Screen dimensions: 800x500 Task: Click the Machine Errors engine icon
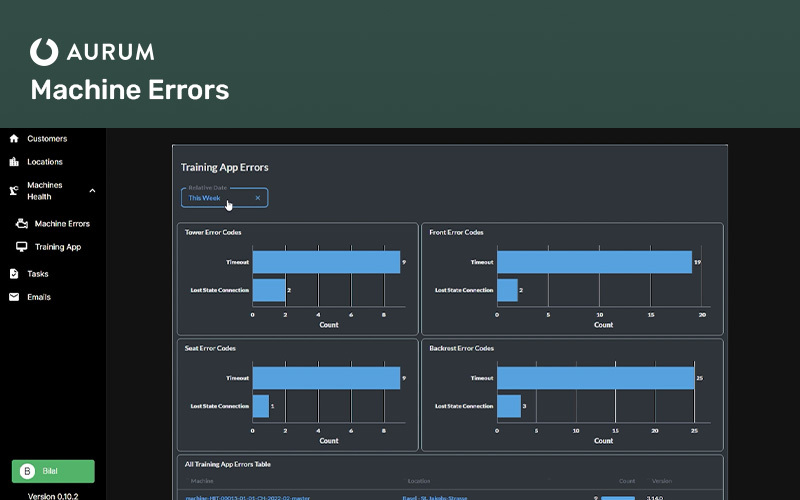21,223
